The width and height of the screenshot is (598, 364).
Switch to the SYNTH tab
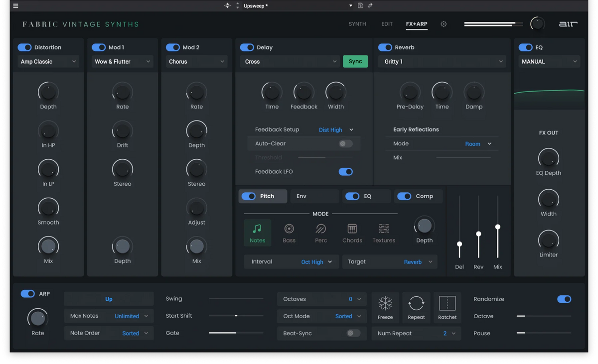357,24
